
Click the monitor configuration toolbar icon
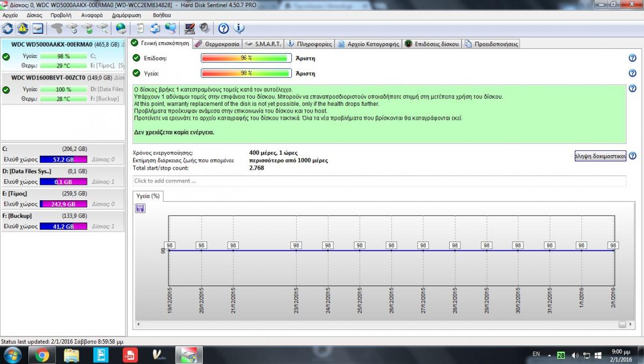(189, 28)
